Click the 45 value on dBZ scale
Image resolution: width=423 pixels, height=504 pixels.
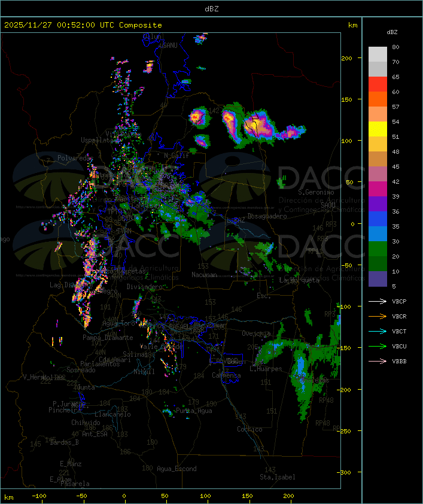pos(395,167)
